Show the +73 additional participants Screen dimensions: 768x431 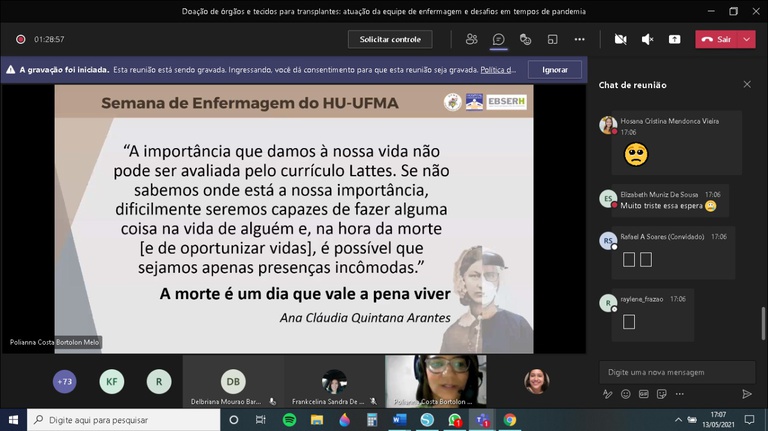[65, 382]
